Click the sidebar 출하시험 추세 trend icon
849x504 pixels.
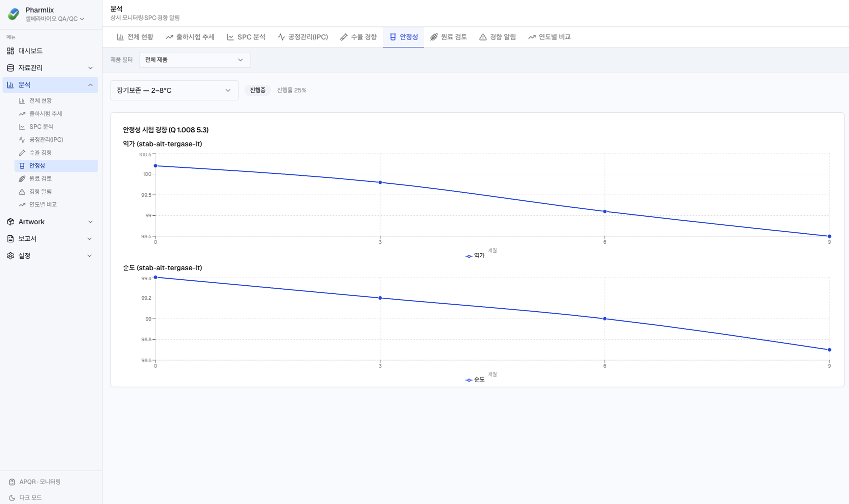point(22,114)
